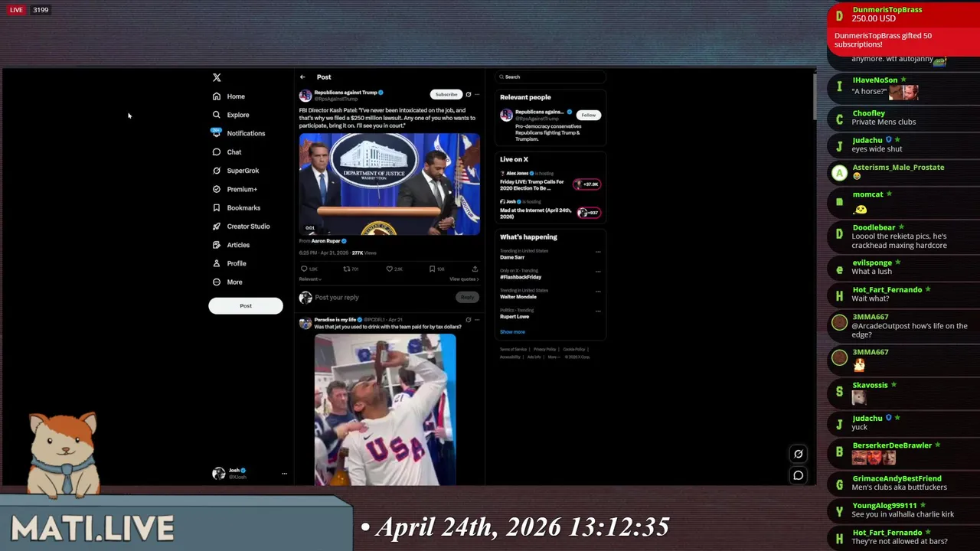Open SuperGrok from the sidebar

236,171
